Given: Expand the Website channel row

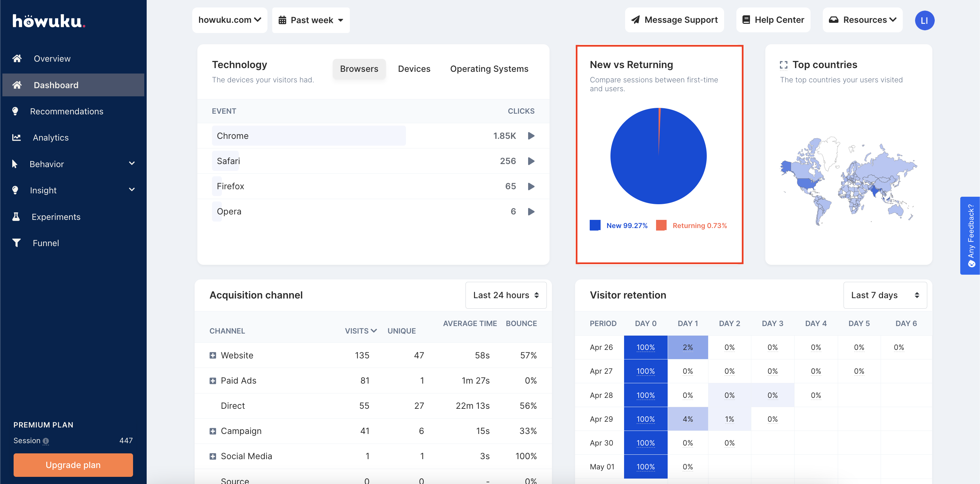Looking at the screenshot, I should 213,355.
